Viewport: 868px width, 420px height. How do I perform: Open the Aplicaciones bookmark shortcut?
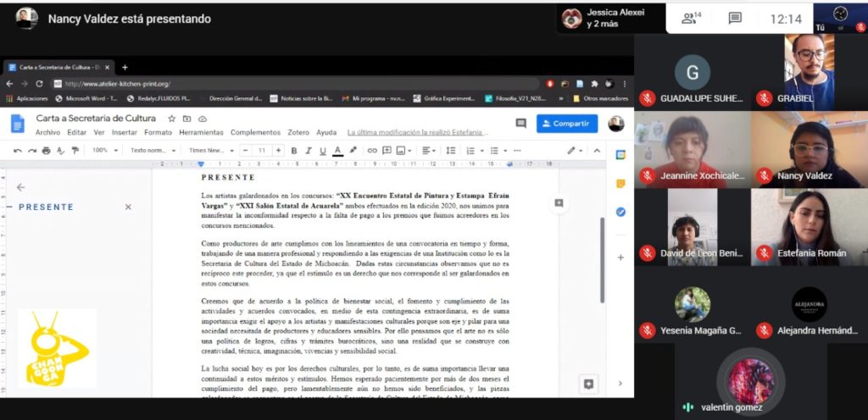[26, 98]
